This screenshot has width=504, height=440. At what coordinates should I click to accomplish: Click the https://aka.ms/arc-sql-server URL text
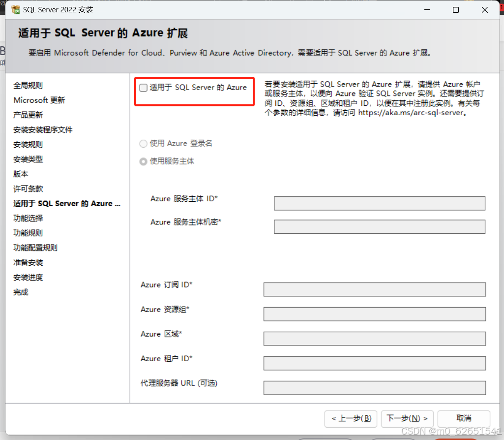[x=411, y=113]
